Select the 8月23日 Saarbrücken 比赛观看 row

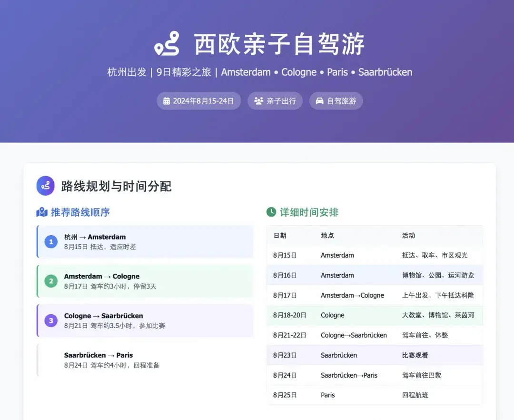click(375, 355)
